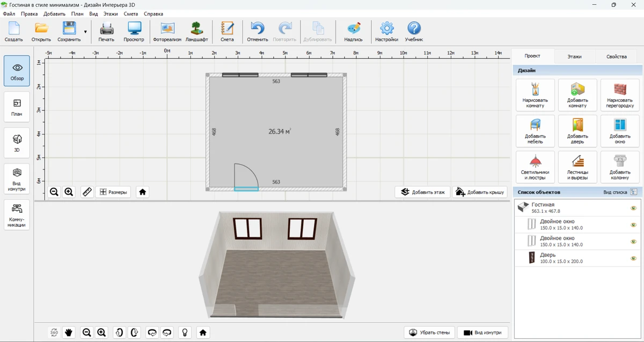Click the Убрать стены button
Viewport: 644px width, 342px height.
click(429, 332)
